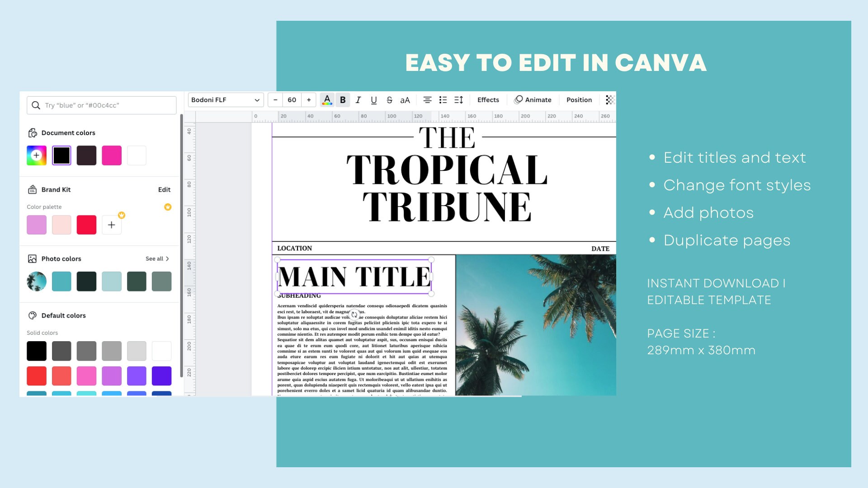Expand Photo colors with See all
Viewport: 868px width, 488px height.
pyautogui.click(x=157, y=258)
